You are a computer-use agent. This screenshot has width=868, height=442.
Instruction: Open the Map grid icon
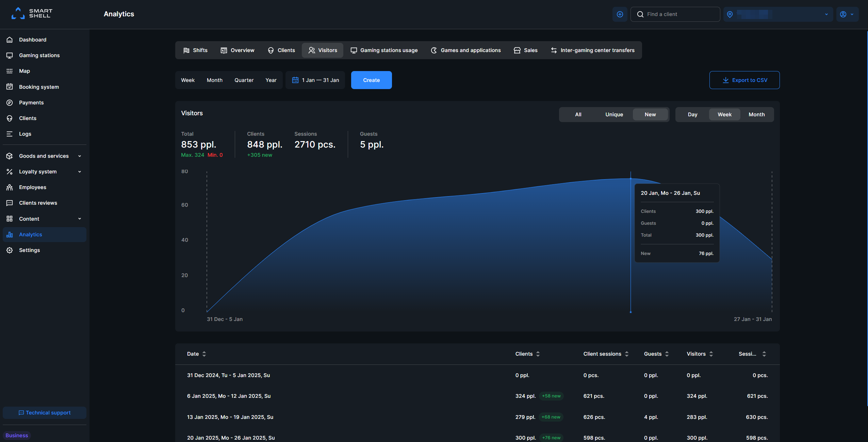click(x=10, y=71)
